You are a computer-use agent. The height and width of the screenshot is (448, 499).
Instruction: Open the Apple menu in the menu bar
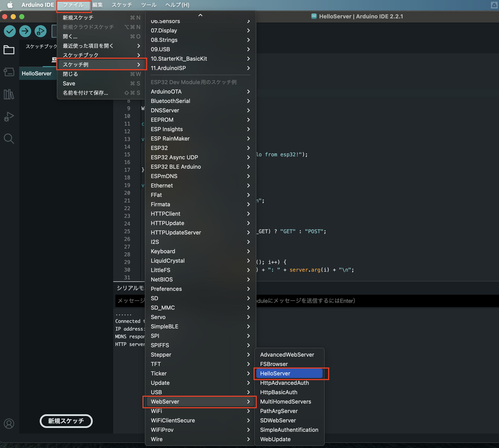9,5
